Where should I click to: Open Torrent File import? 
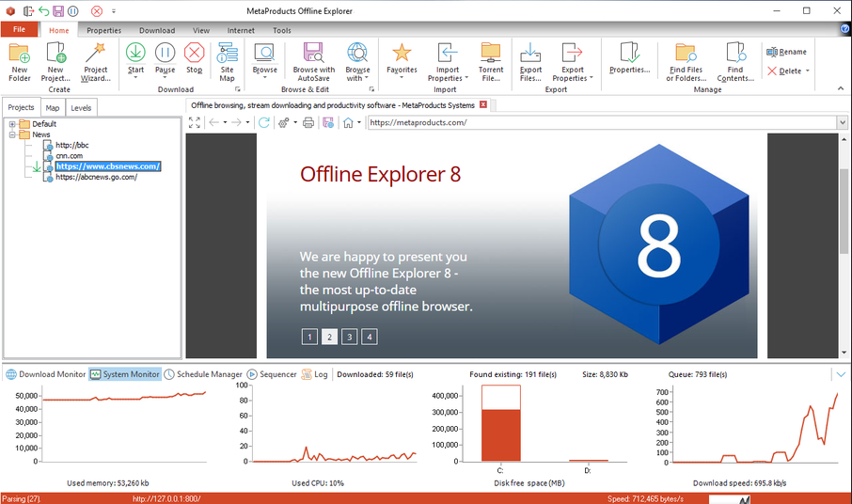[491, 54]
